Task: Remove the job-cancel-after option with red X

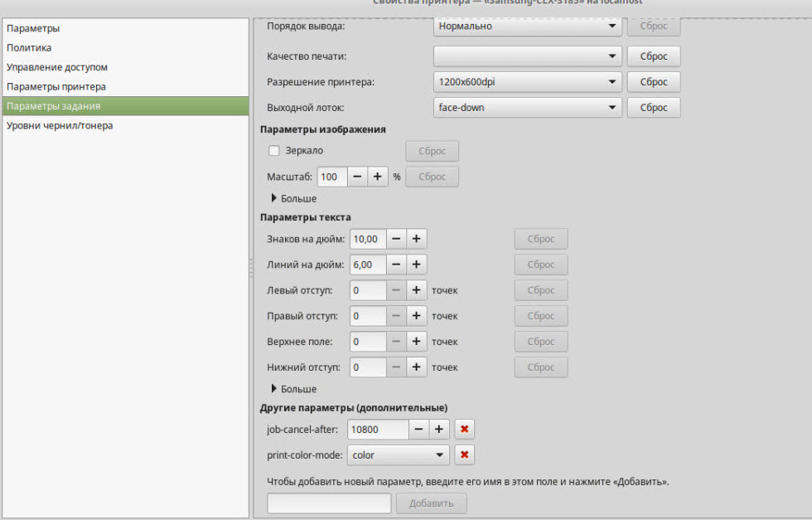Action: pos(464,430)
